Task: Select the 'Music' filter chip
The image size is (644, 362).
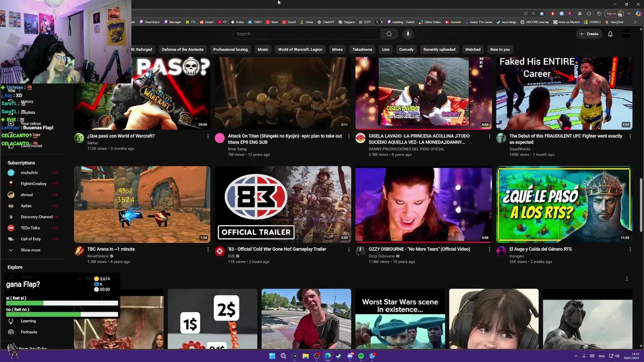Action: (263, 49)
